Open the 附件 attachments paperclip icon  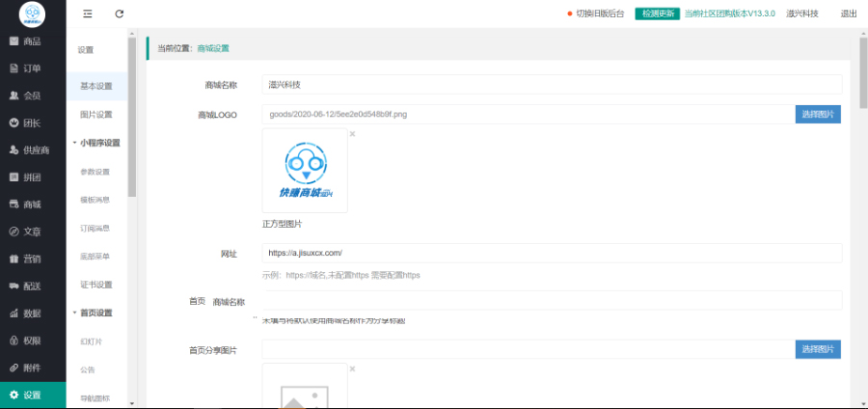[x=14, y=368]
